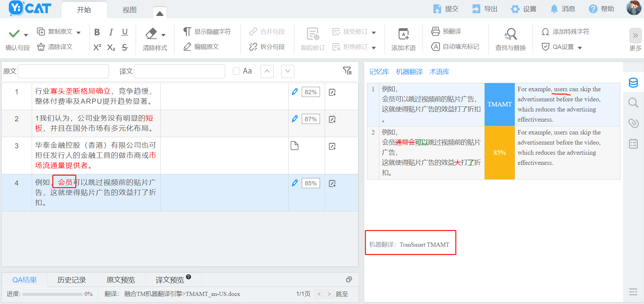Viewport: 644px width, 304px height.
Task: Open translation memory database icon in right sidebar
Action: coord(634,83)
